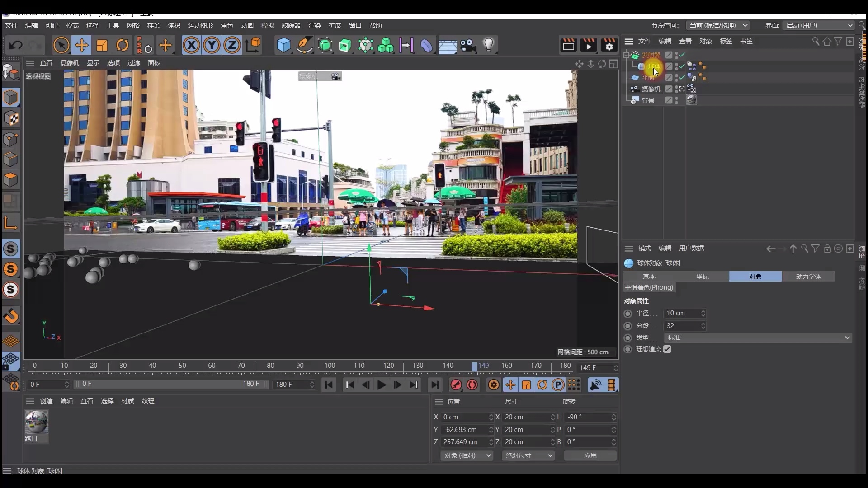Open the 渲染 menu

315,25
